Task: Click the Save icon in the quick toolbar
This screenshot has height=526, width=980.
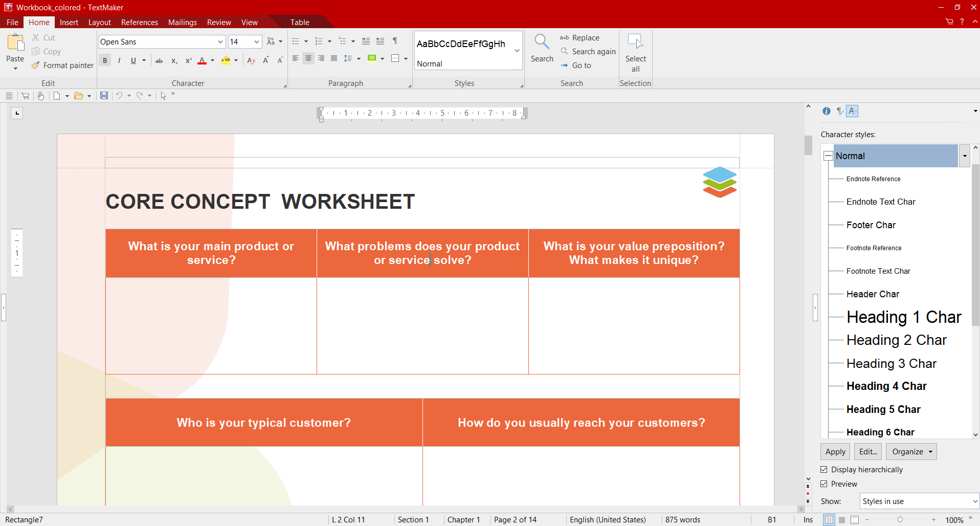Action: (104, 96)
